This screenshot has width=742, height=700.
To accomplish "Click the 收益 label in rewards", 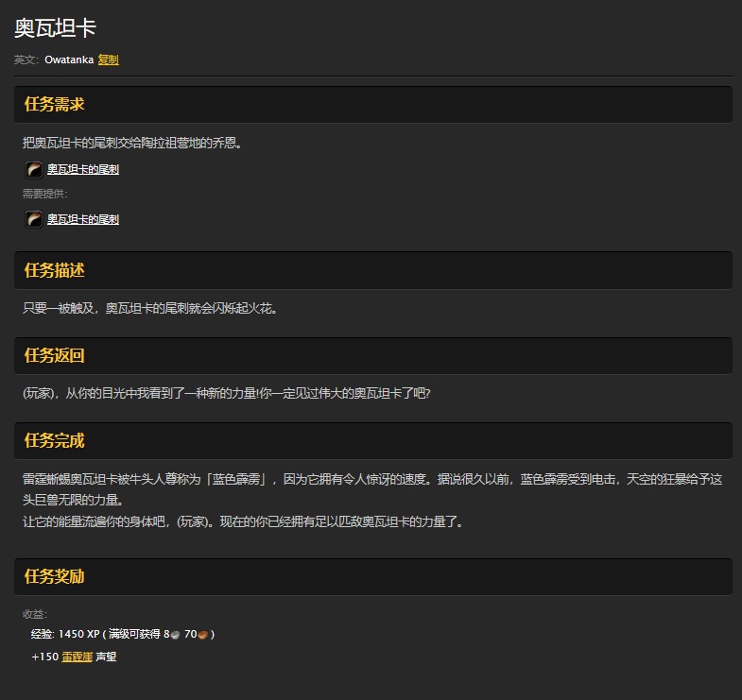I will click(35, 614).
